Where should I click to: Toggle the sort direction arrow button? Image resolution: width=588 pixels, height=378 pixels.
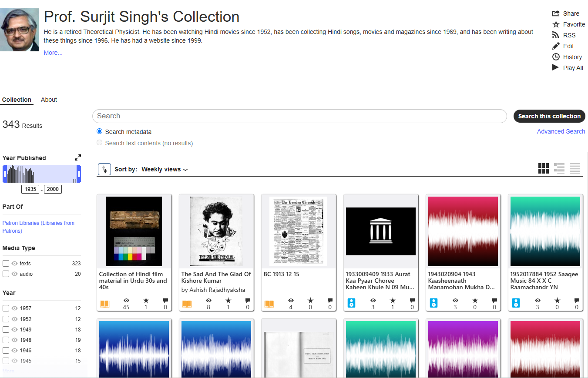[x=104, y=169]
